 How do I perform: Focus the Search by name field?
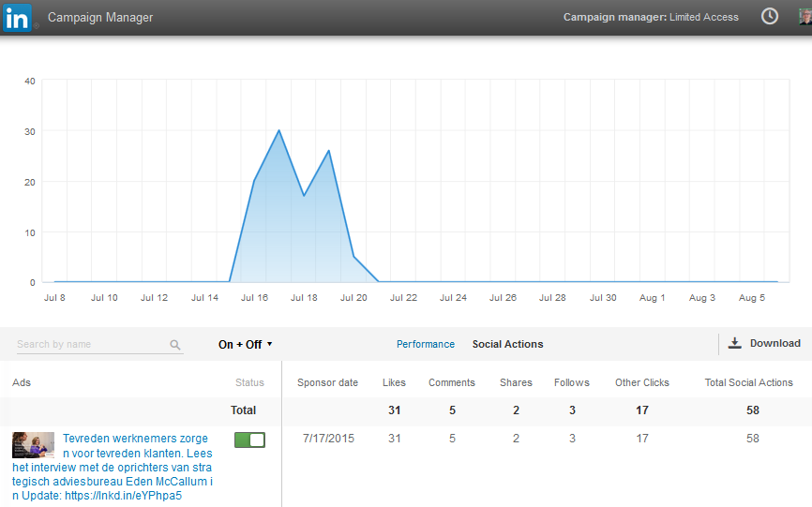89,344
